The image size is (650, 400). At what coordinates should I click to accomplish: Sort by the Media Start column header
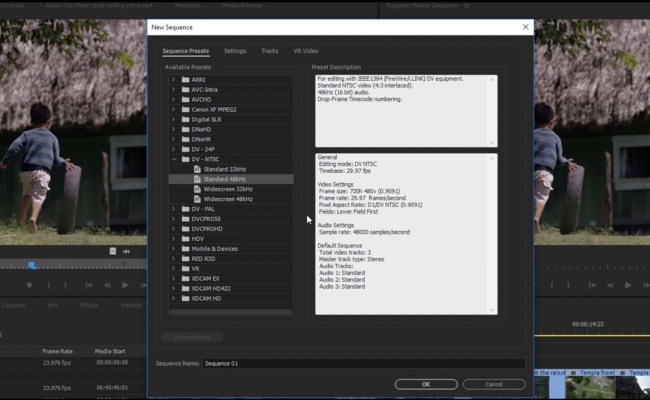(x=110, y=351)
